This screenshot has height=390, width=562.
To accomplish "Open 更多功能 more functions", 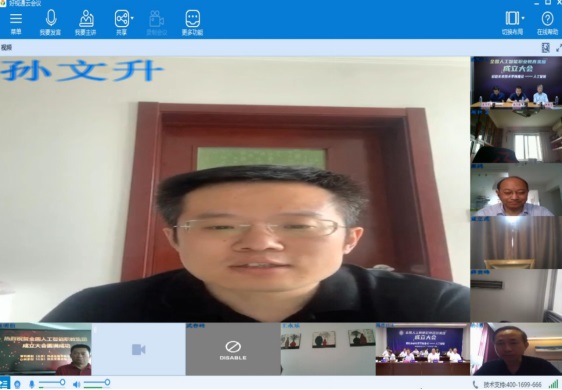I will click(192, 19).
